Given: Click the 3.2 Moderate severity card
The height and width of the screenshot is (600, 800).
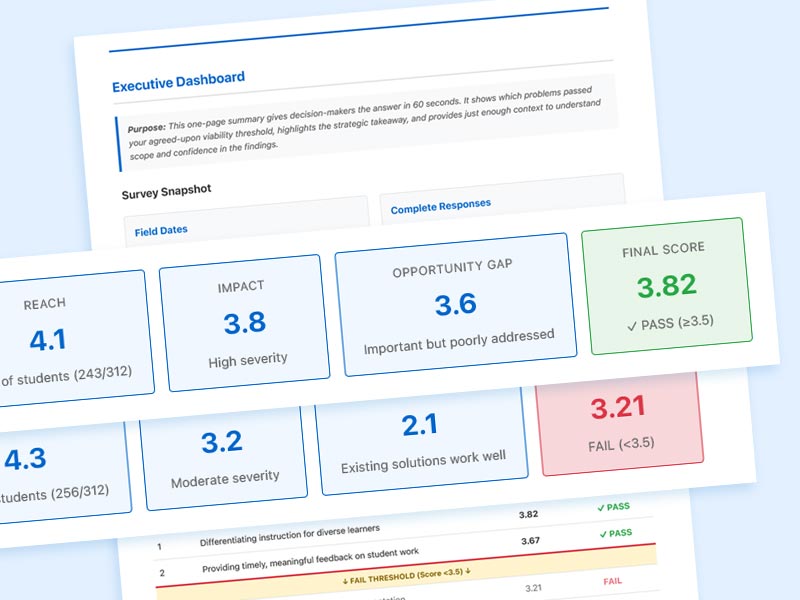Looking at the screenshot, I should (x=223, y=457).
